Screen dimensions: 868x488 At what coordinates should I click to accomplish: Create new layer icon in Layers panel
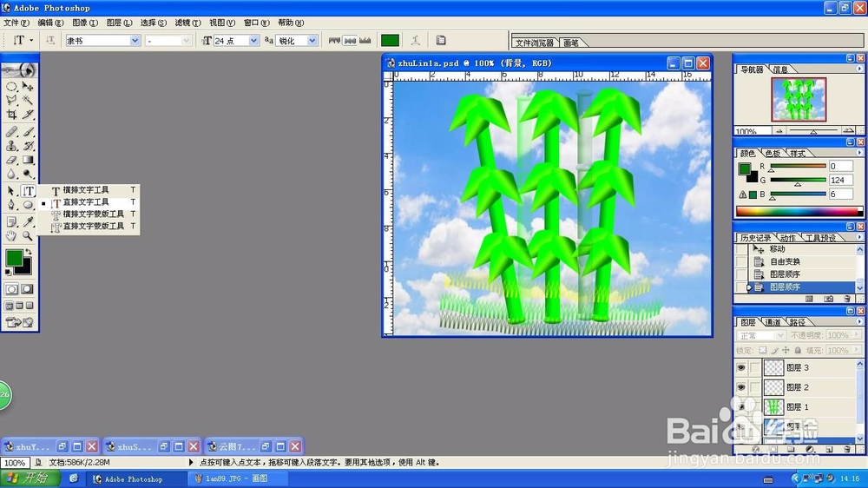829,449
